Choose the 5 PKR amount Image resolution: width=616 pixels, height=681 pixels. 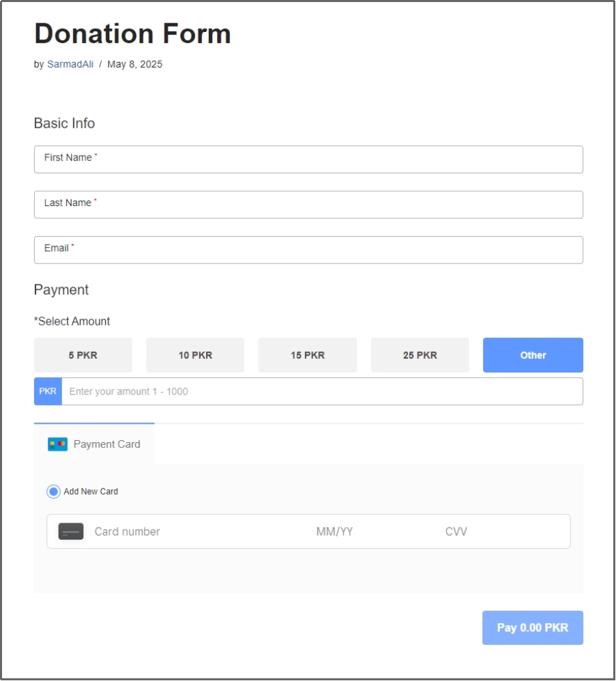pos(83,356)
